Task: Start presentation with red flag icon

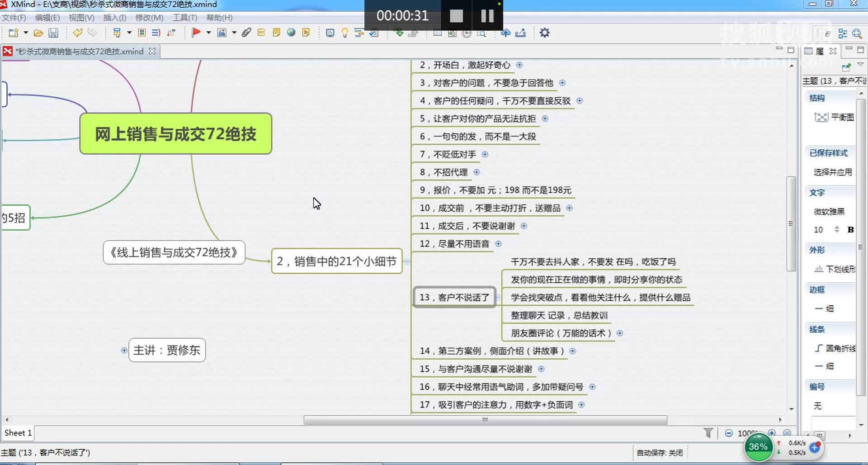Action: (197, 33)
